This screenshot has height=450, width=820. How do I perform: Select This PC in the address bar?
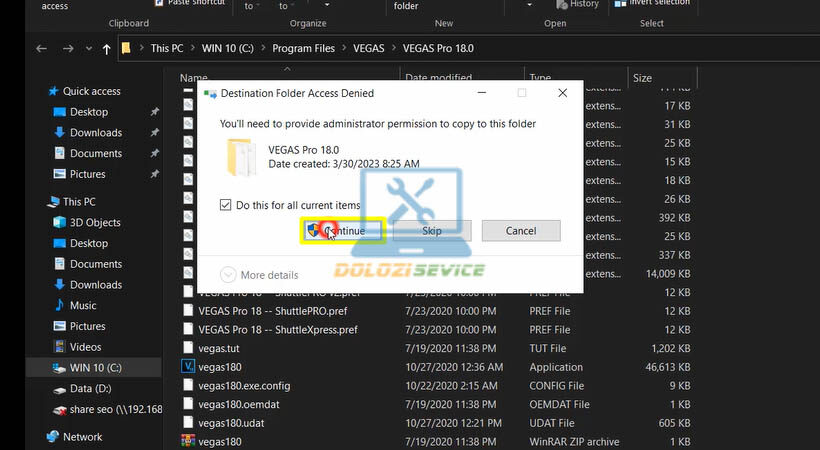pos(167,48)
